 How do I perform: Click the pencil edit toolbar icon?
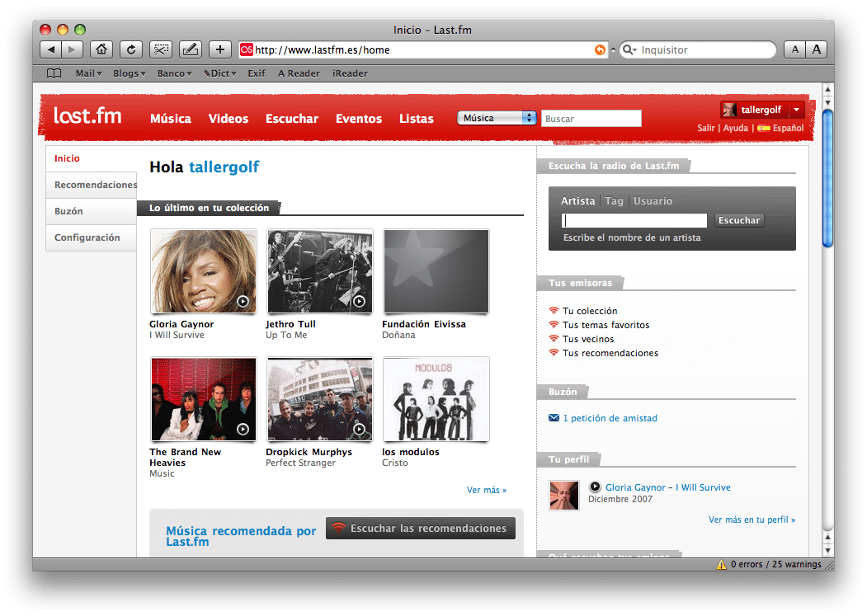[x=191, y=49]
